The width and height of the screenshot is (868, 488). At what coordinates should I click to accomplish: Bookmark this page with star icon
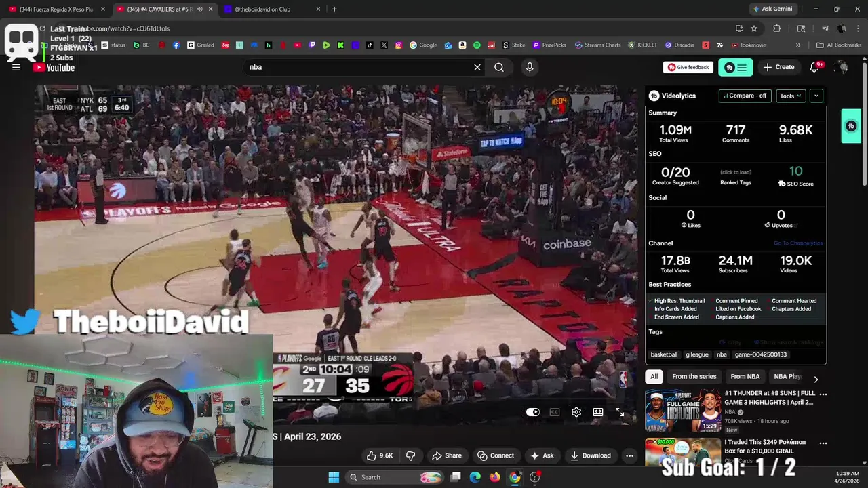(x=754, y=28)
